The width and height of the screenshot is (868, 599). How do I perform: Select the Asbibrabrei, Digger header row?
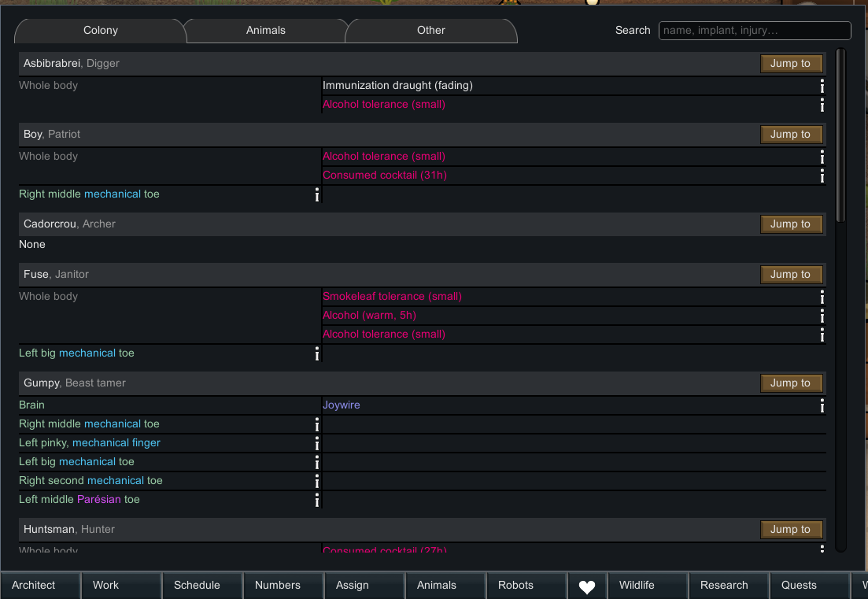point(422,64)
